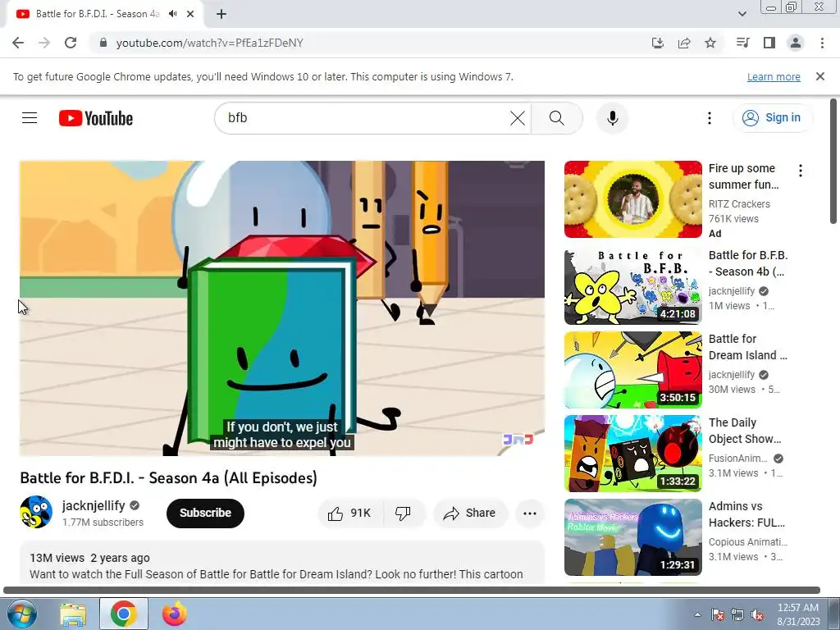This screenshot has height=630, width=840.
Task: Mute the tab audio speaker icon
Action: tap(172, 14)
